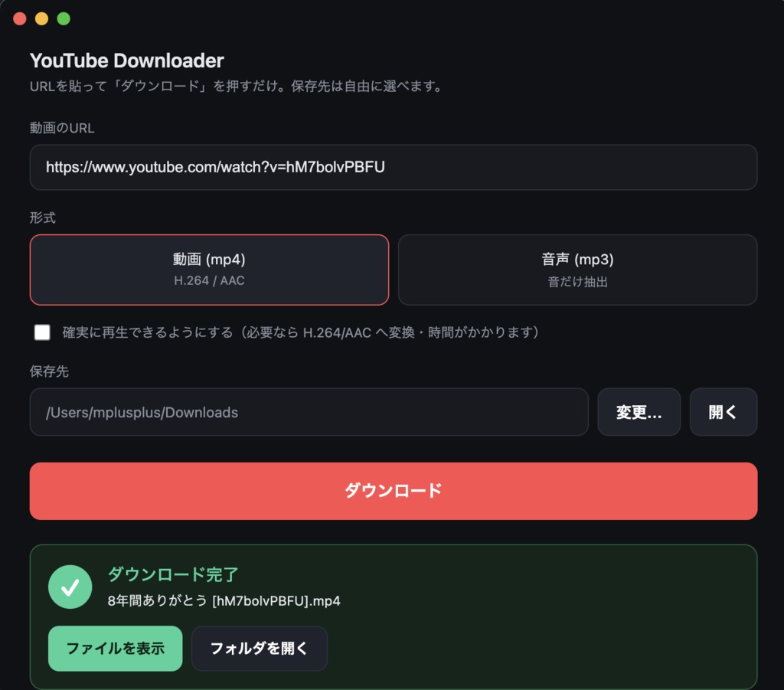Click the フォルダを開く button

tap(260, 649)
